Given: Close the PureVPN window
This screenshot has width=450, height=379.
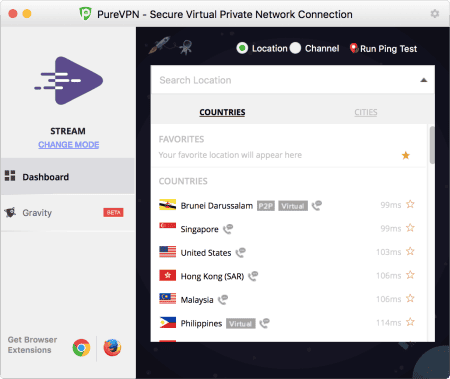Looking at the screenshot, I should coord(13,14).
